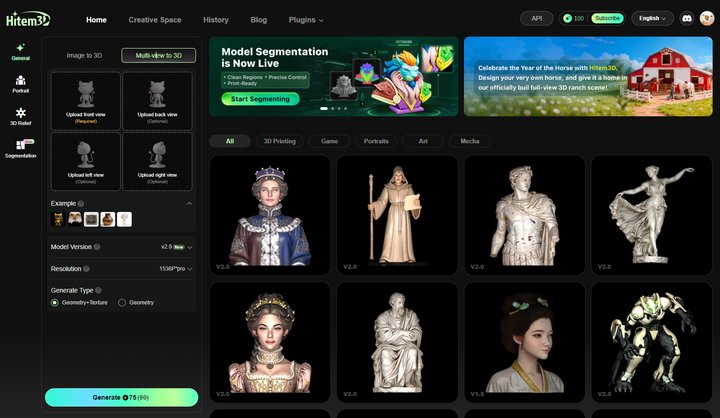Upload back view image slot
The width and height of the screenshot is (720, 418).
(158, 101)
